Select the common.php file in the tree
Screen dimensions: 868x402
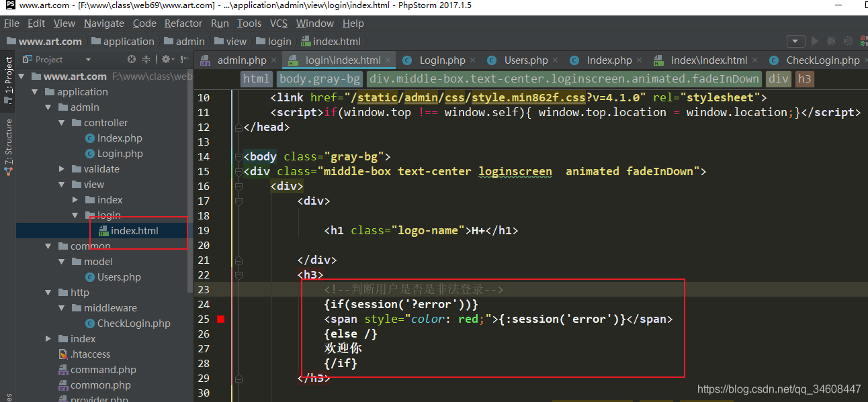point(100,385)
